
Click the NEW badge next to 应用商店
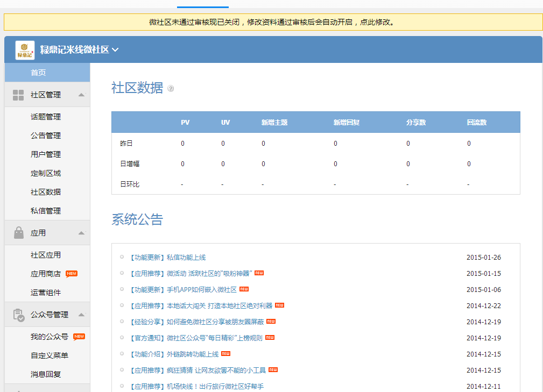click(72, 274)
